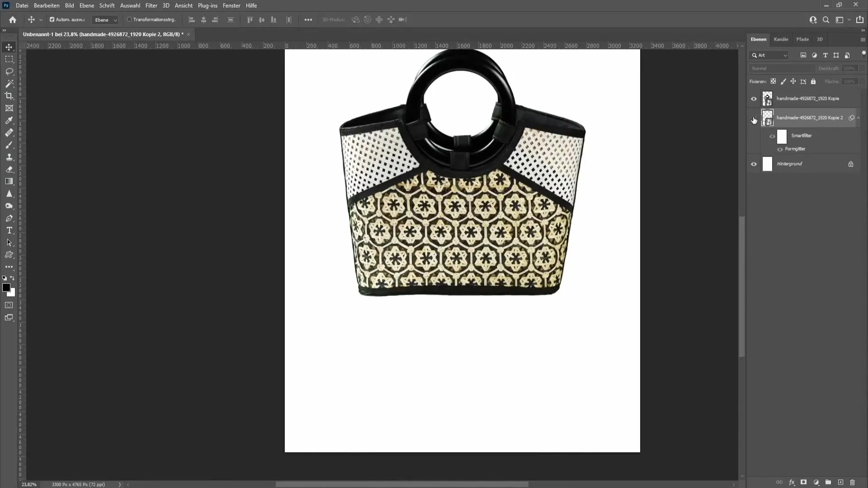868x488 pixels.
Task: Click the Smartfilter layer thumbnail
Action: click(x=783, y=135)
